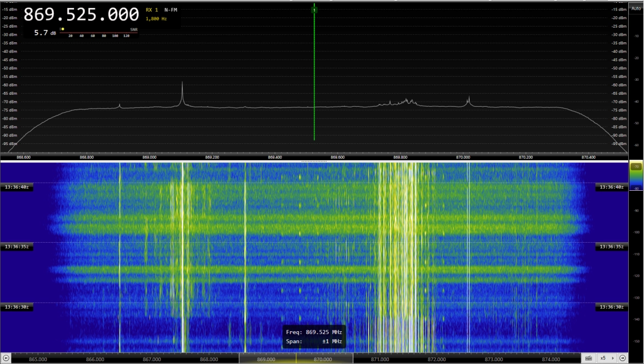Click the 869.400 label on the frequency axis
This screenshot has width=644, height=364.
pos(275,157)
